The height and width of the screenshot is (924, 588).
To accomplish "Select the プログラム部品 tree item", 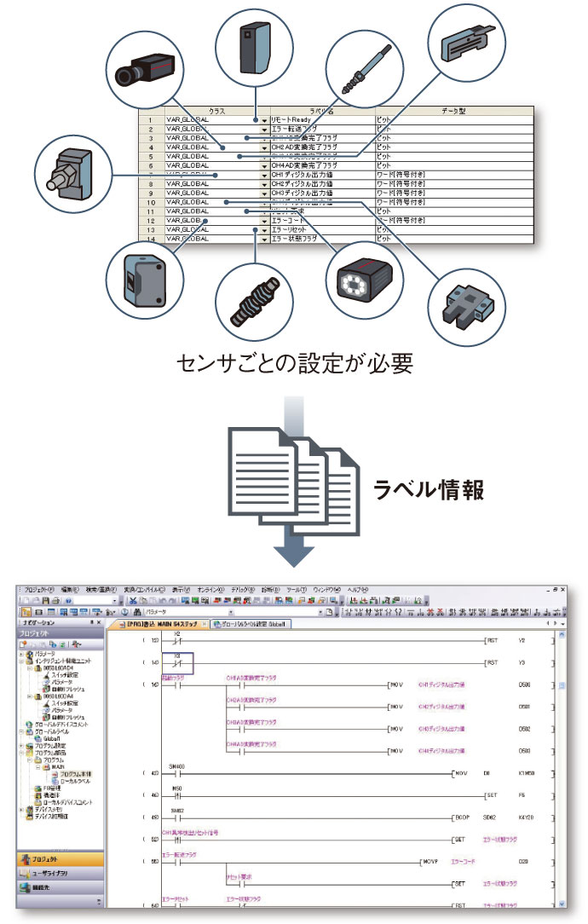I will pos(50,753).
